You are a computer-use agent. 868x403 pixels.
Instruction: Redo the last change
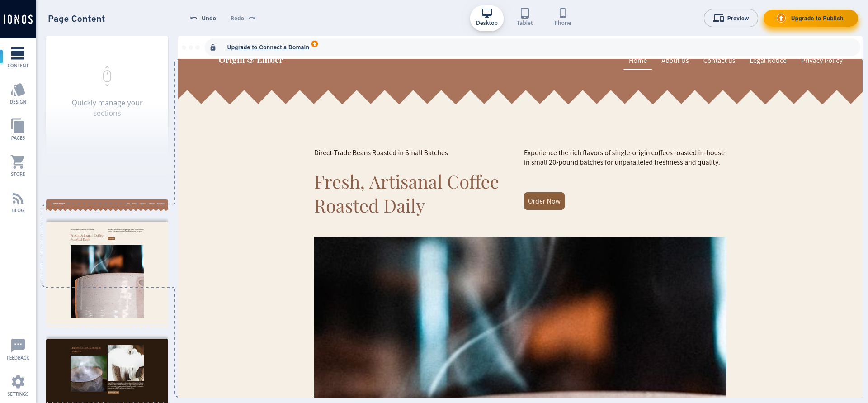pyautogui.click(x=243, y=19)
